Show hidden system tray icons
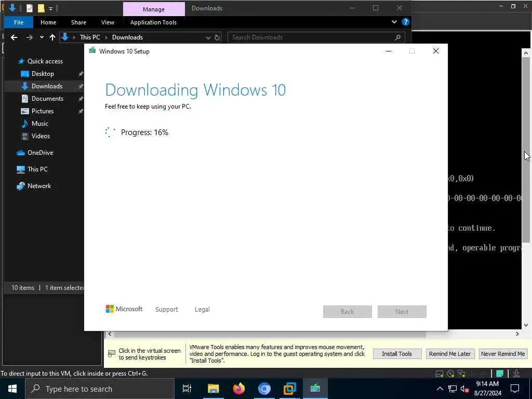 tap(440, 389)
